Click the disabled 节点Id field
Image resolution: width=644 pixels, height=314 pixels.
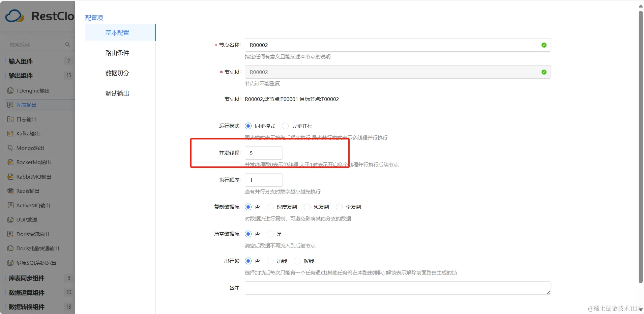click(x=398, y=72)
